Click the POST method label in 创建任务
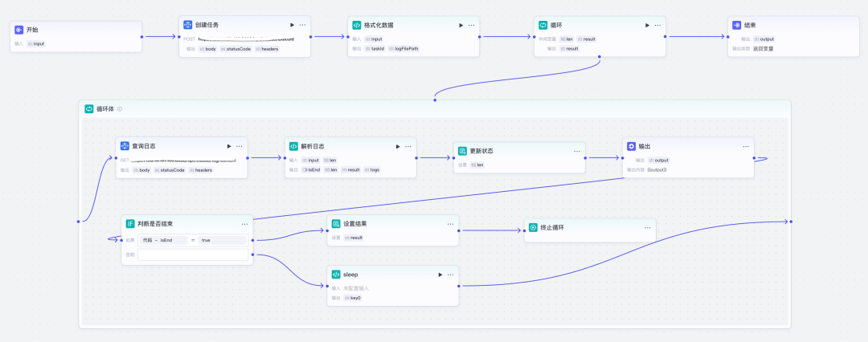868x342 pixels. 190,39
